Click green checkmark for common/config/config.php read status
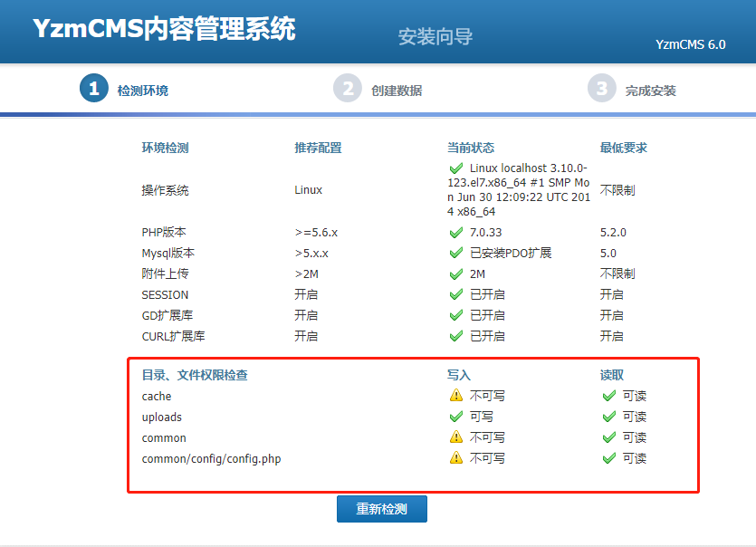Viewport: 756px width, 547px height. point(609,458)
